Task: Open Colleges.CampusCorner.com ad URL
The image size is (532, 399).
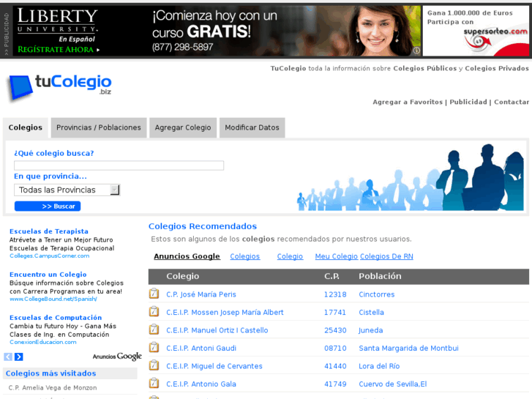Action: [50, 256]
